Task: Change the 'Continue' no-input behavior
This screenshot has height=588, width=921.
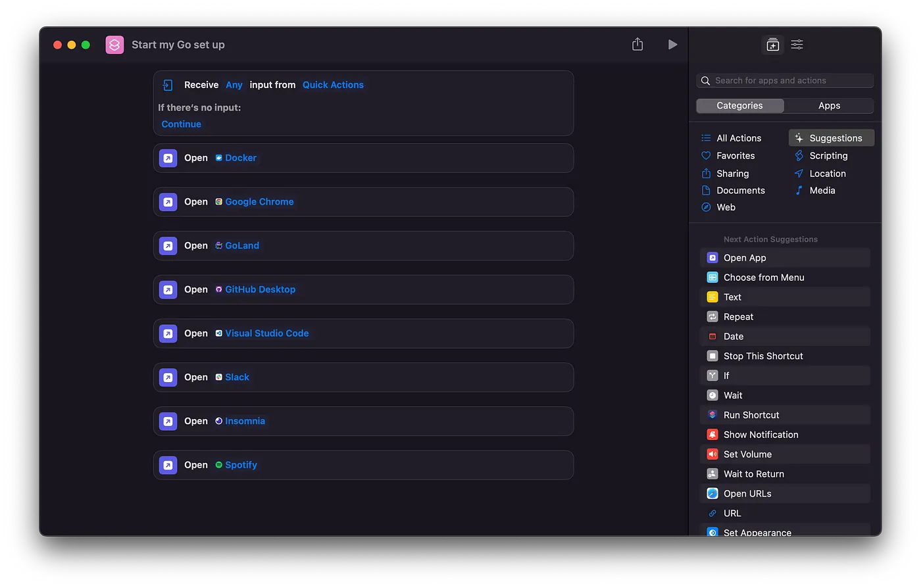Action: click(x=182, y=124)
